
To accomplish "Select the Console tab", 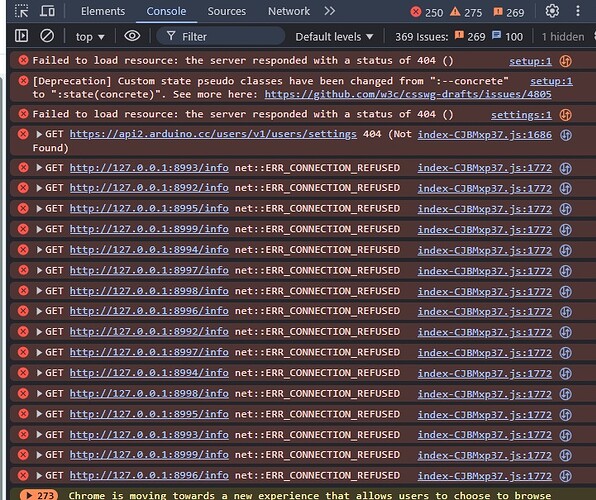I will [166, 11].
